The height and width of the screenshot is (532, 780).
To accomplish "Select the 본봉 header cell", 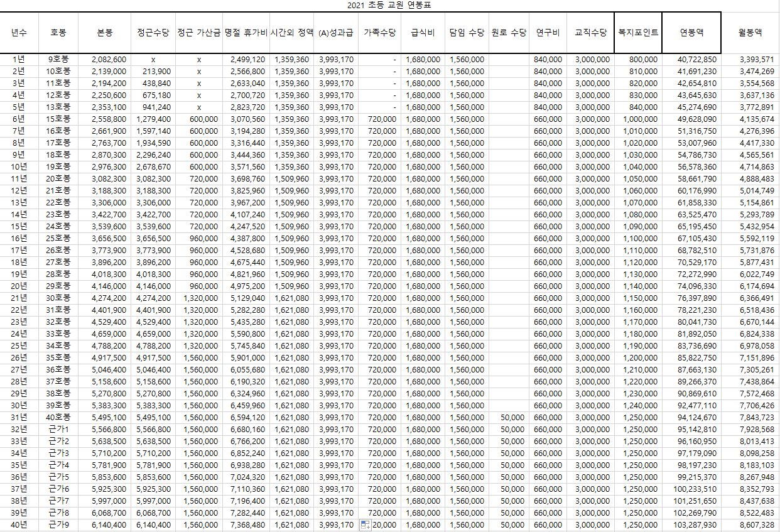I will (105, 32).
